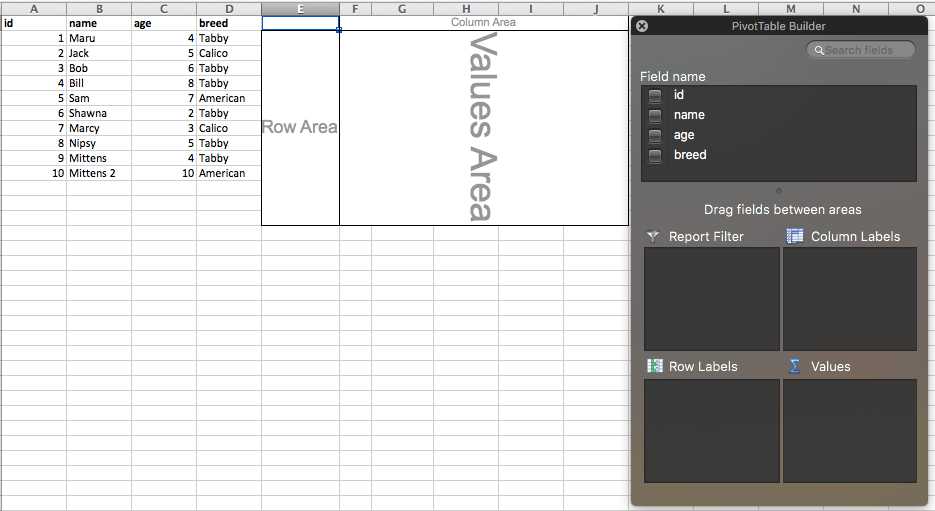Screen dimensions: 935x511
Task: Select column H header
Action: pyautogui.click(x=466, y=8)
